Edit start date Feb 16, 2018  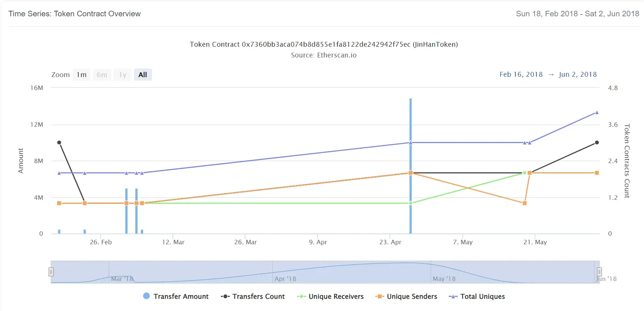(521, 75)
